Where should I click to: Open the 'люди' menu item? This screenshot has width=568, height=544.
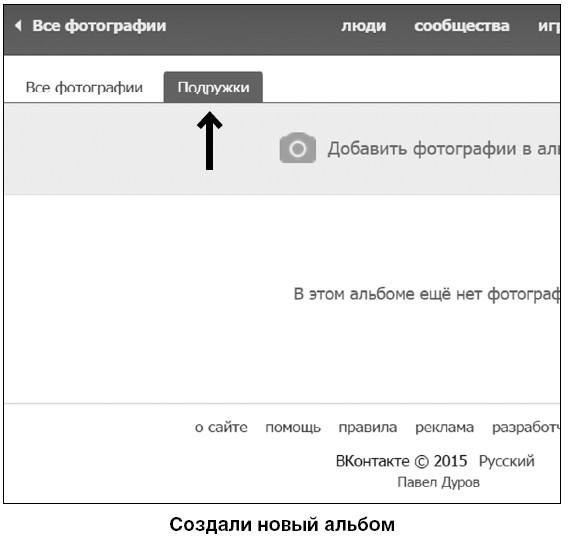click(x=364, y=26)
